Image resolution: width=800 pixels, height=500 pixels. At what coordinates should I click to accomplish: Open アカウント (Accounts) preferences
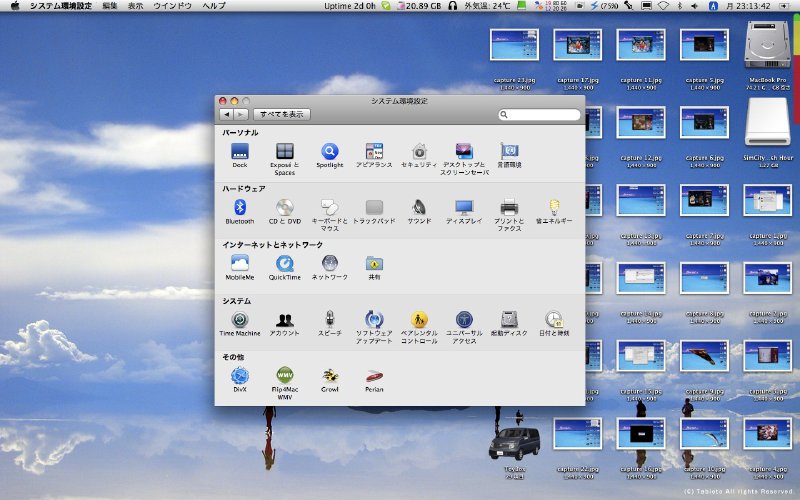pyautogui.click(x=285, y=320)
